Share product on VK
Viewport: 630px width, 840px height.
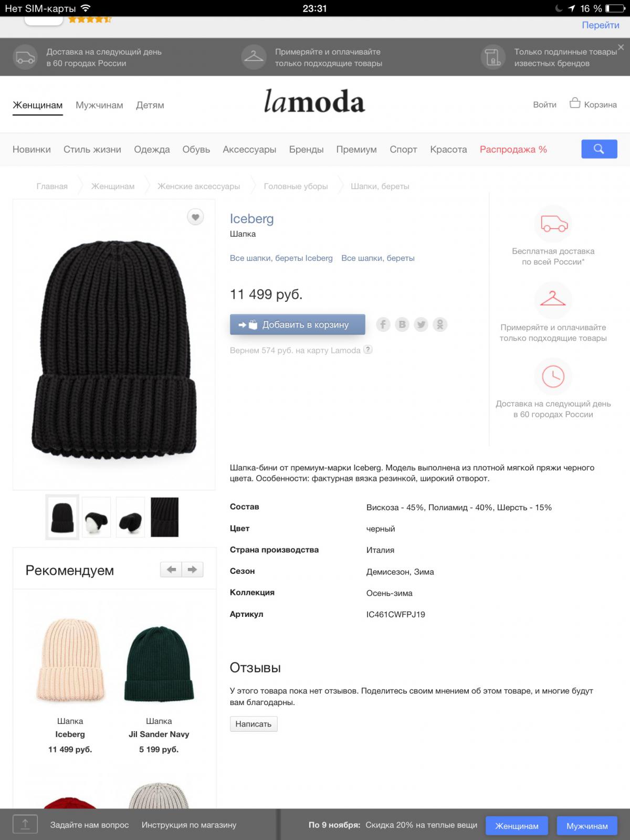[402, 324]
